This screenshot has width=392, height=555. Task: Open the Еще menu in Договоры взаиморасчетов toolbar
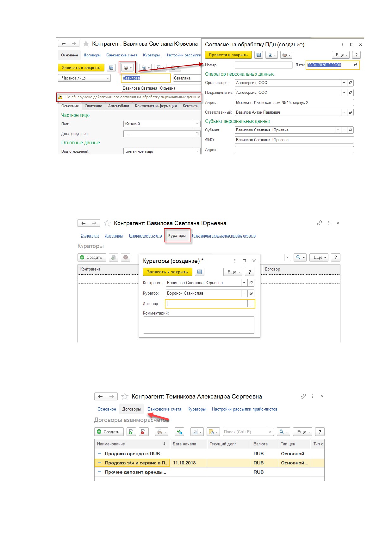pos(303,432)
